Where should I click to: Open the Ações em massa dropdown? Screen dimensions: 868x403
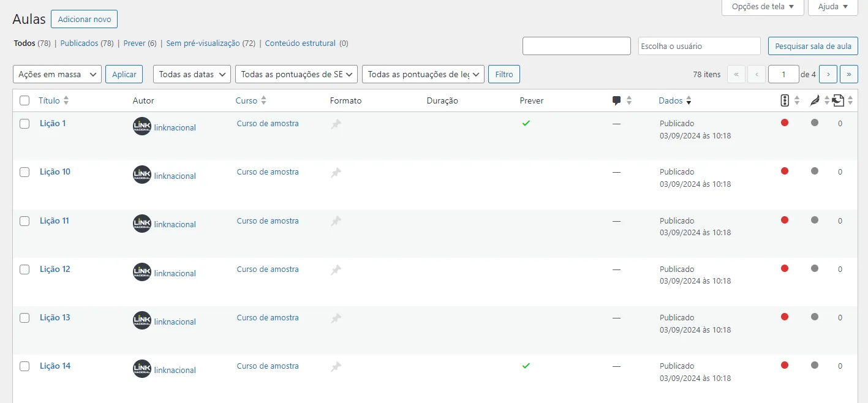[57, 74]
